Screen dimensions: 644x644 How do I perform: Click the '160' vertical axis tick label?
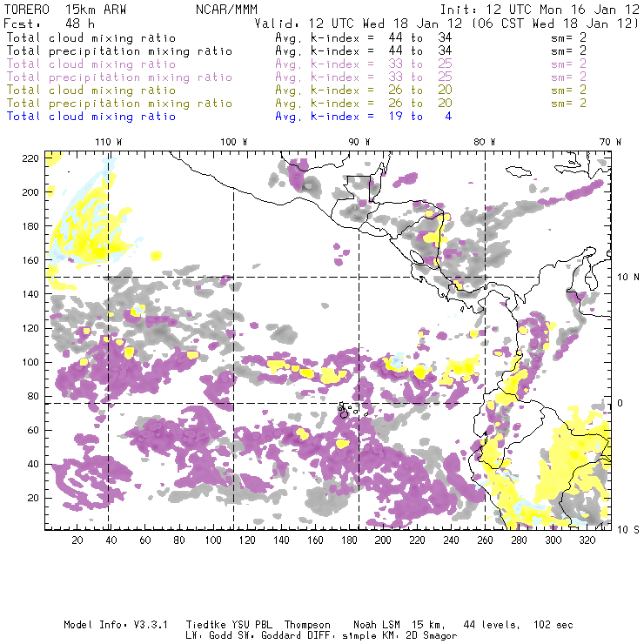[30, 260]
